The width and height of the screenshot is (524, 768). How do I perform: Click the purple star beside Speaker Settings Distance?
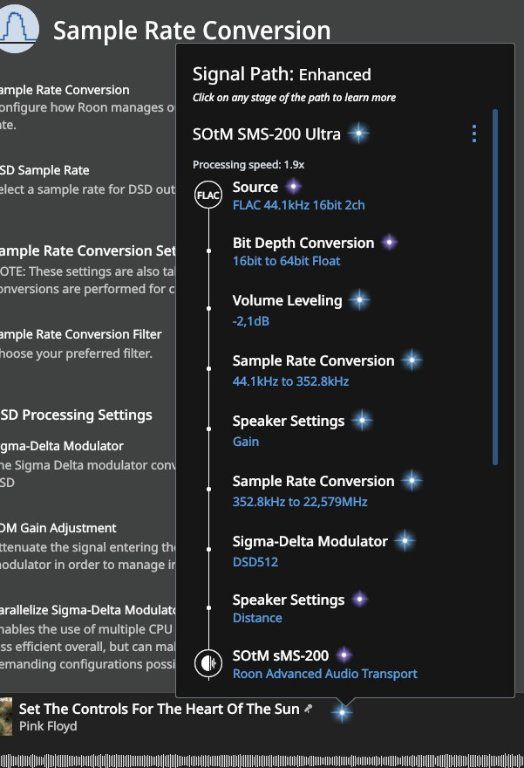click(x=360, y=599)
